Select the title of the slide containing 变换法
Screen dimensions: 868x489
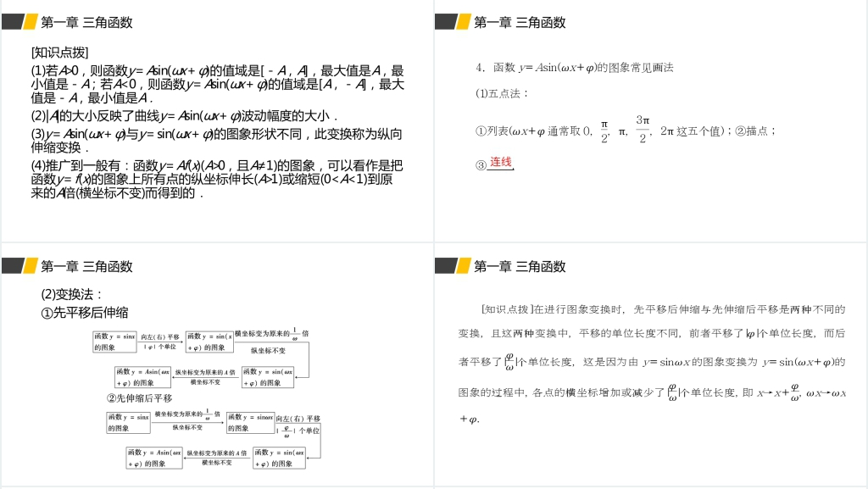tap(87, 267)
